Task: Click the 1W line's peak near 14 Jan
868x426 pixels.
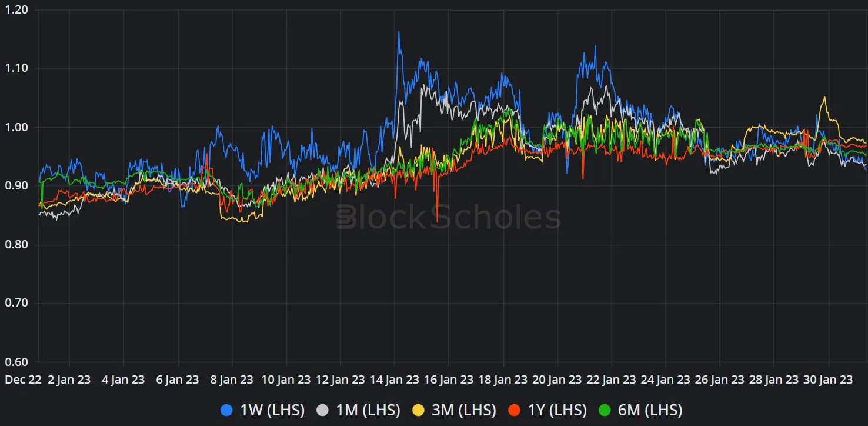Action: tap(399, 32)
